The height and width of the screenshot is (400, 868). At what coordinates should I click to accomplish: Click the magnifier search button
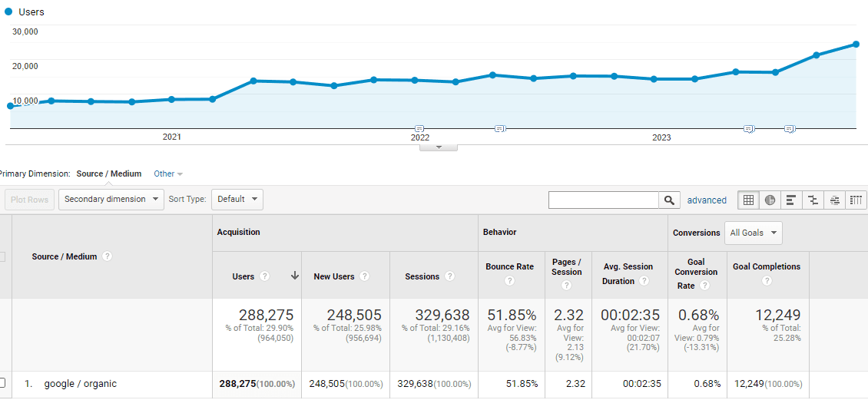pyautogui.click(x=669, y=200)
